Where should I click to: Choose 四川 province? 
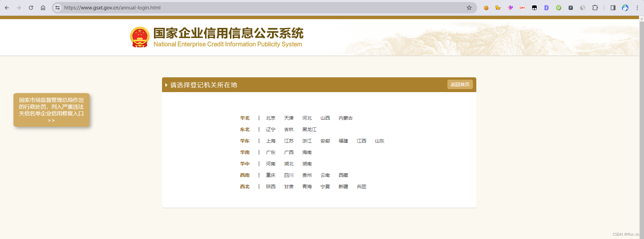coord(289,175)
